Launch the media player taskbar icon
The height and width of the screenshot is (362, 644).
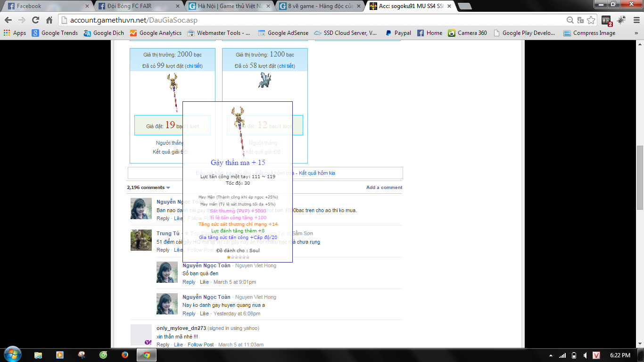(60, 355)
